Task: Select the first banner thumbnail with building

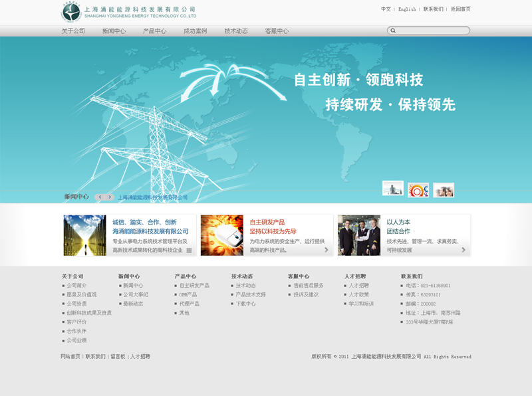Action: 392,189
